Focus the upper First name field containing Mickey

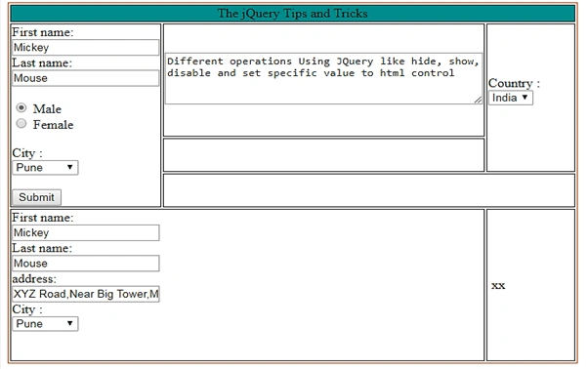pos(86,48)
